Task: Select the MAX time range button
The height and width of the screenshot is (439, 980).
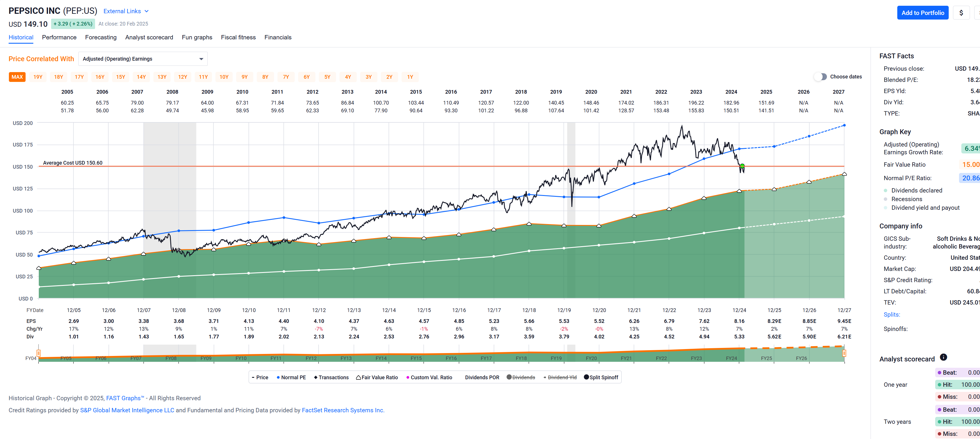Action: 17,77
